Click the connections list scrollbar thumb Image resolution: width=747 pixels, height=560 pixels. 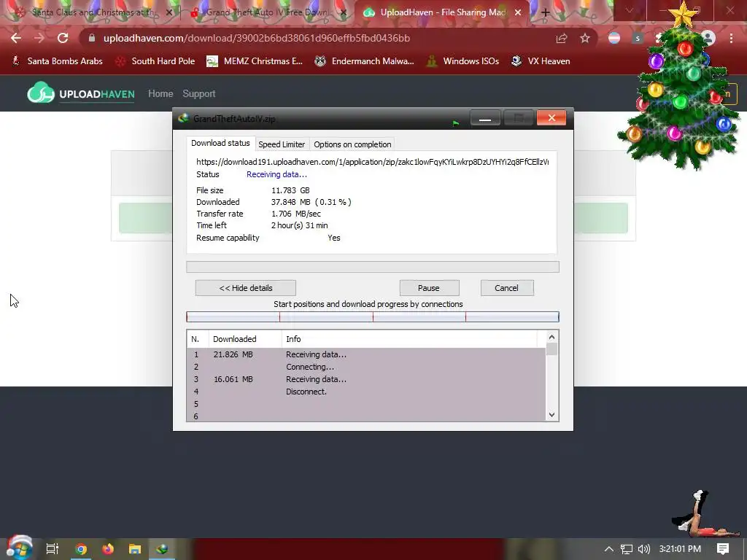coord(551,349)
